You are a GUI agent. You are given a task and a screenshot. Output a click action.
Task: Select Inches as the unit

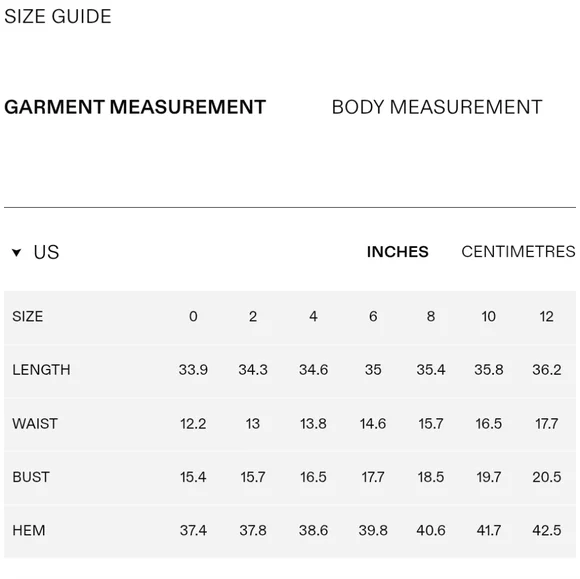398,252
